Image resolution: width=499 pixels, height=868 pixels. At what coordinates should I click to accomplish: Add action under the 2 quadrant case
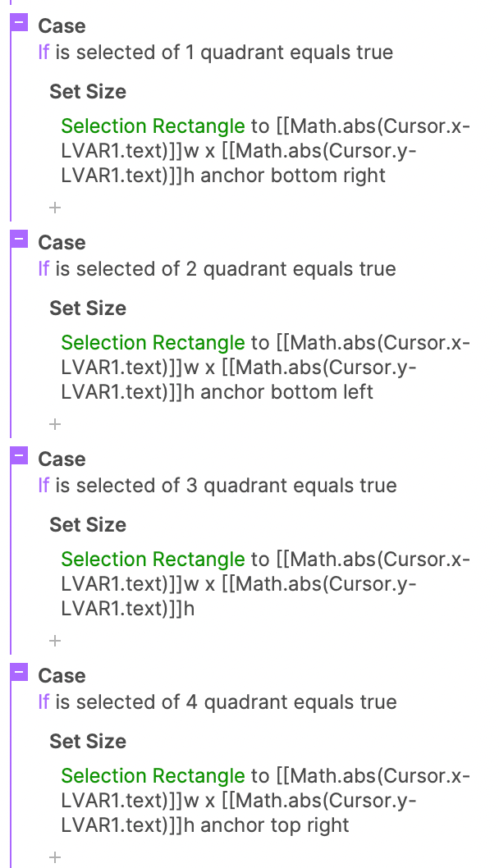55,424
